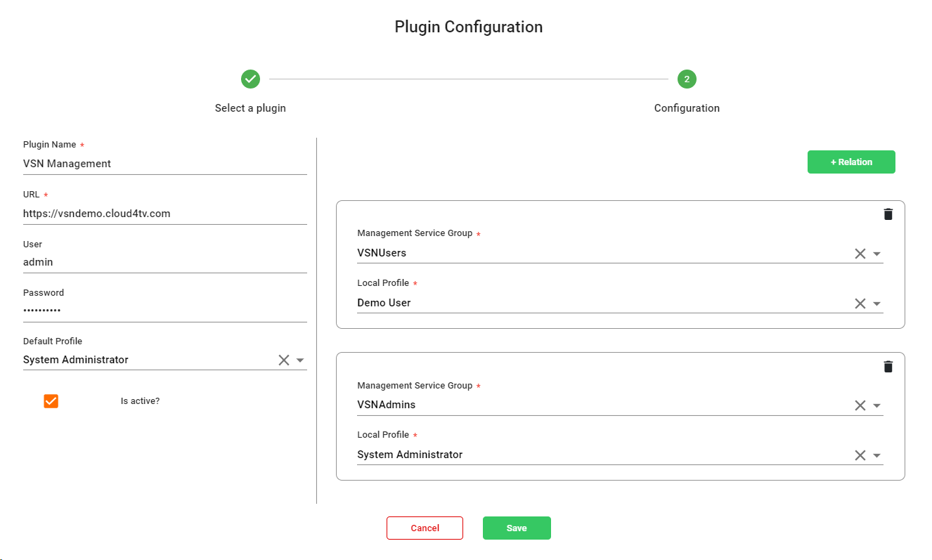Viewport: 932px width, 560px height.
Task: Expand the VSNAdmins service group dropdown
Action: (876, 405)
